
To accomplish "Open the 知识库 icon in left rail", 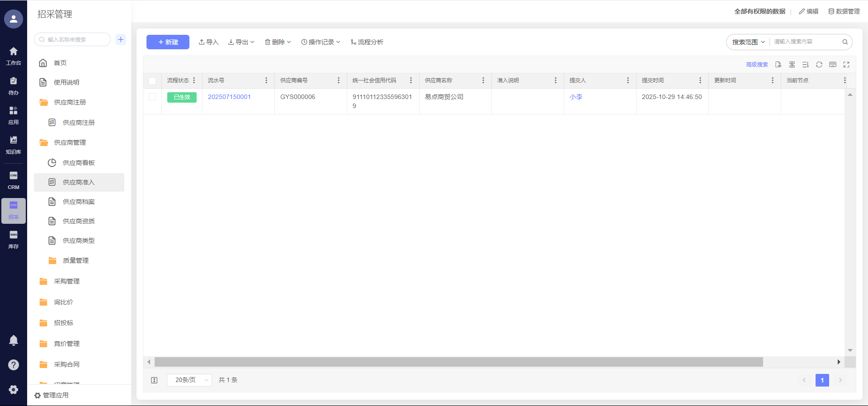I will pos(14,145).
